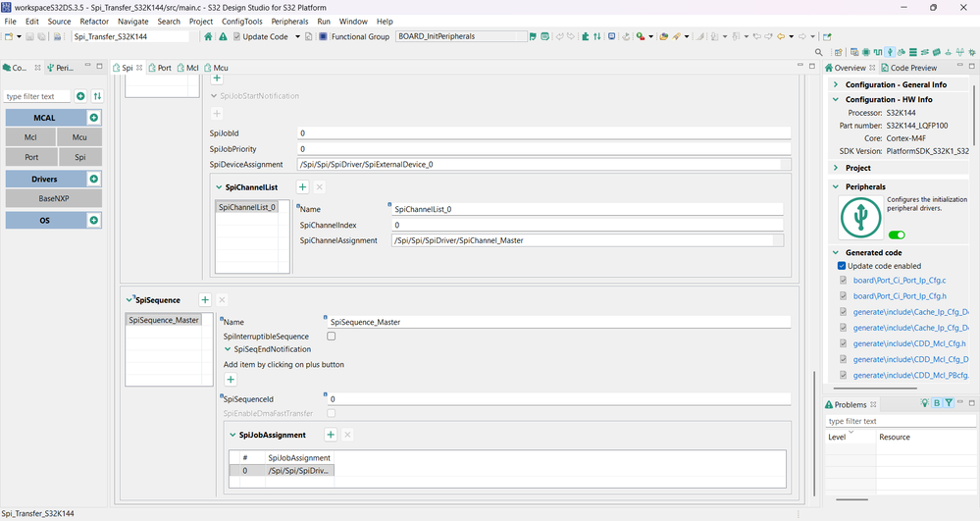Collapse SpiSeqEndNotification expander
The height and width of the screenshot is (521, 980).
pos(228,349)
